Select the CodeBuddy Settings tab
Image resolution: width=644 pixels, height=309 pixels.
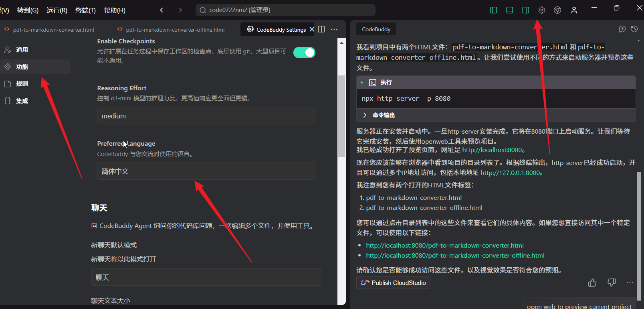tap(277, 29)
